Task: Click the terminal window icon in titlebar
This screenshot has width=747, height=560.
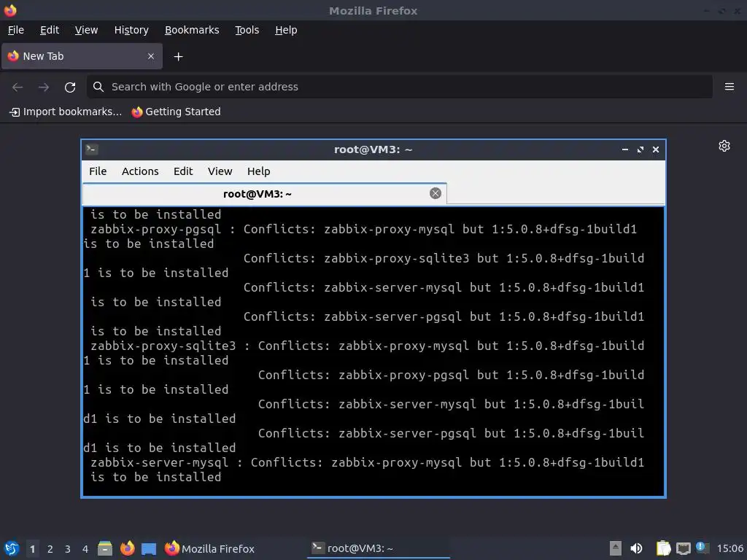Action: pyautogui.click(x=91, y=149)
